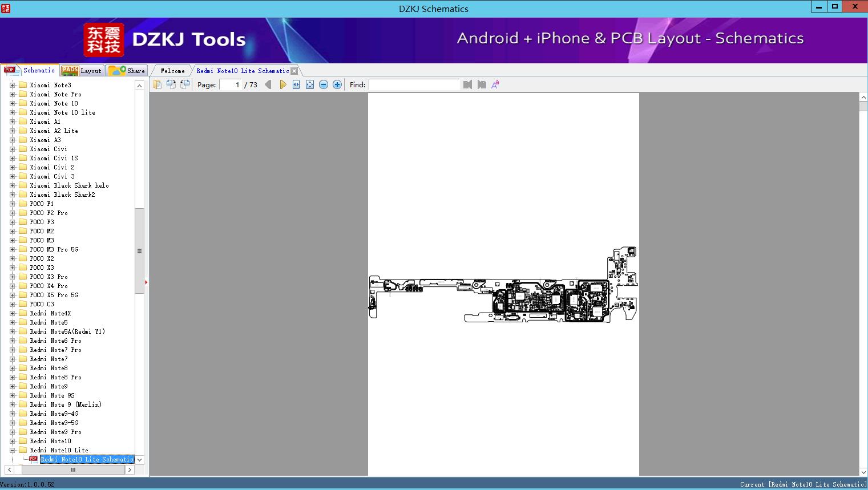Click the folder icon of Redmi Note8

pyautogui.click(x=23, y=368)
